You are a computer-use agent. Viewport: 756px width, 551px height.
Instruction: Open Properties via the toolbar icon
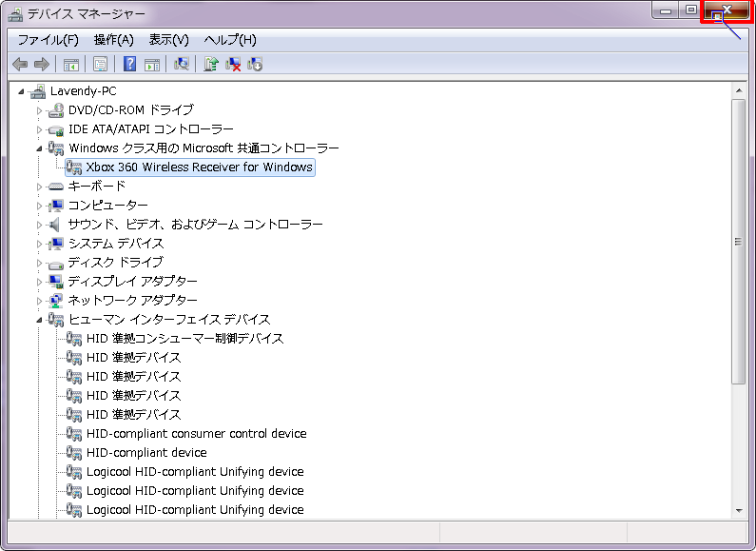[x=100, y=64]
